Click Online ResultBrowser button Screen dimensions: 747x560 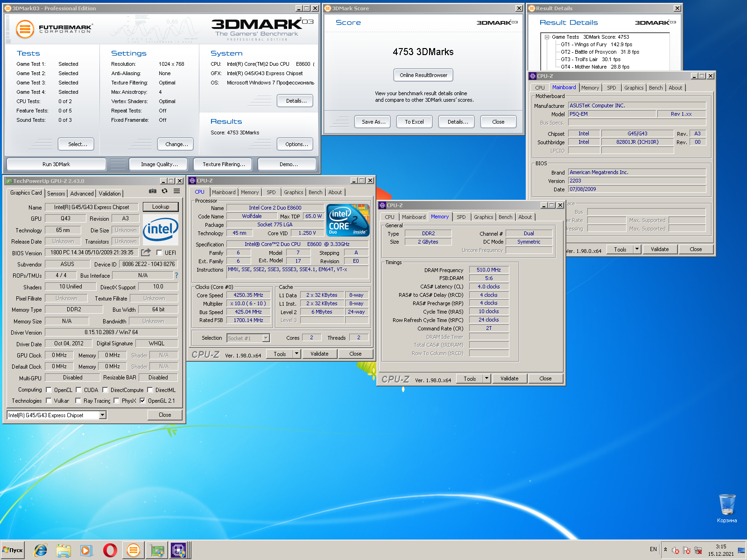(x=423, y=75)
